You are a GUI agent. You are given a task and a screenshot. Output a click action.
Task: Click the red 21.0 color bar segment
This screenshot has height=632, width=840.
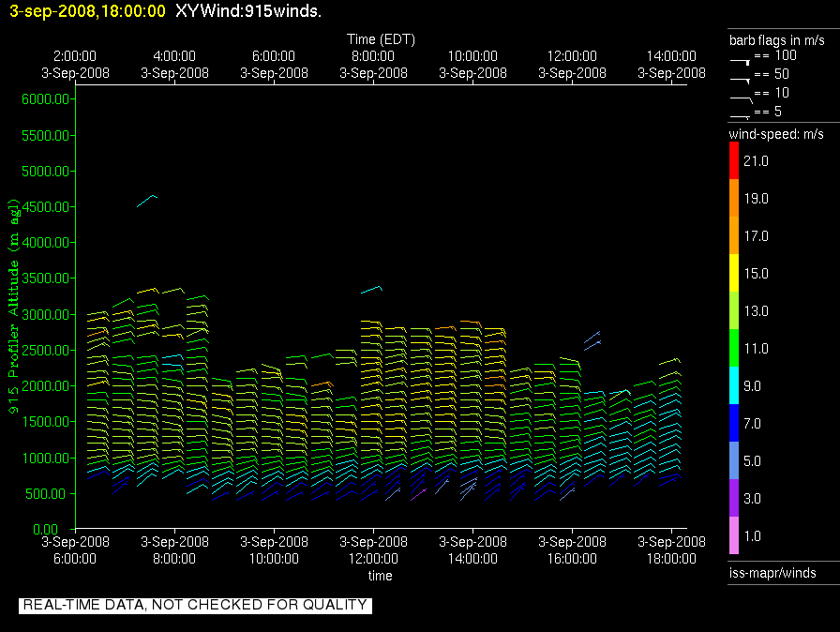click(x=734, y=160)
